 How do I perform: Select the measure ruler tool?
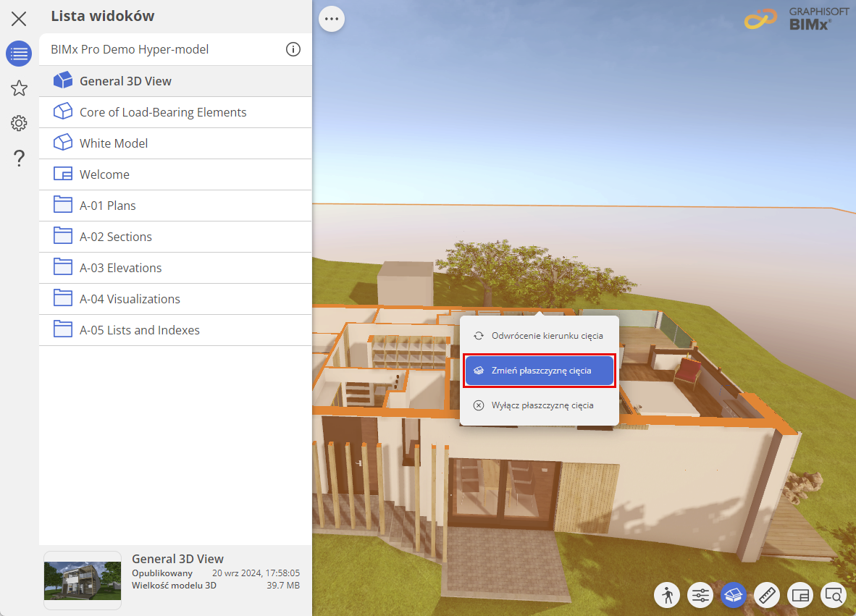[767, 595]
